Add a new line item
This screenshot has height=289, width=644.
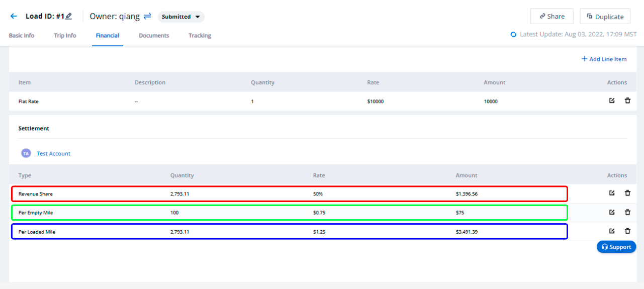coord(604,59)
